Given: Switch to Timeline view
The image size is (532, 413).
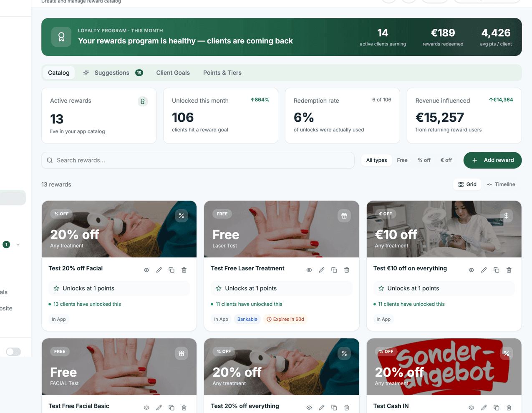Looking at the screenshot, I should [501, 184].
